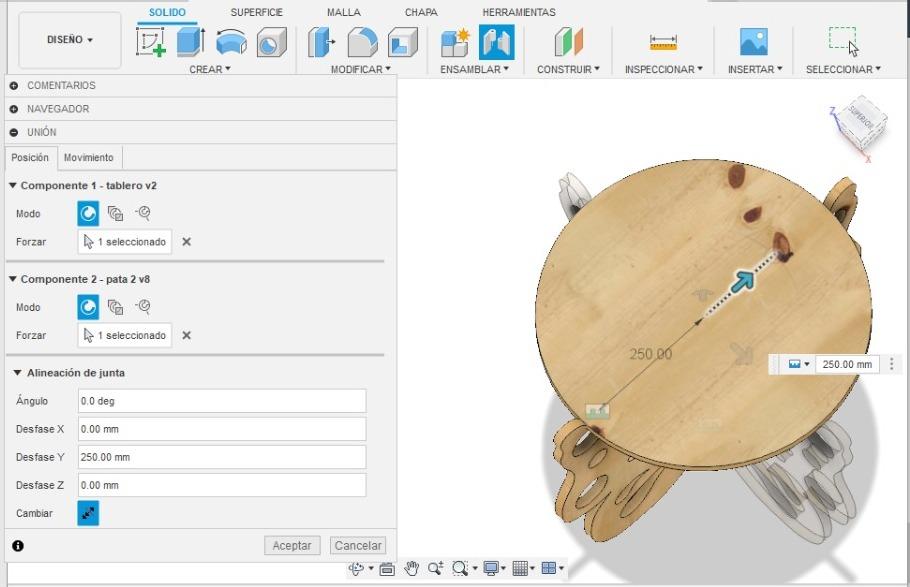Select the third Modo option for Componente 2
The image size is (910, 587).
[x=143, y=307]
